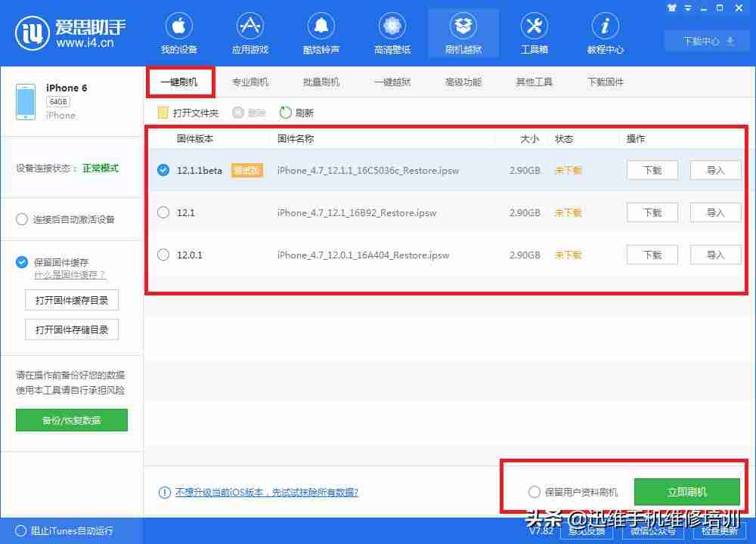Click iPhone_4.7_12.1.1_16C5036c_Restore.ipsw filename
This screenshot has width=756, height=544.
click(x=368, y=170)
